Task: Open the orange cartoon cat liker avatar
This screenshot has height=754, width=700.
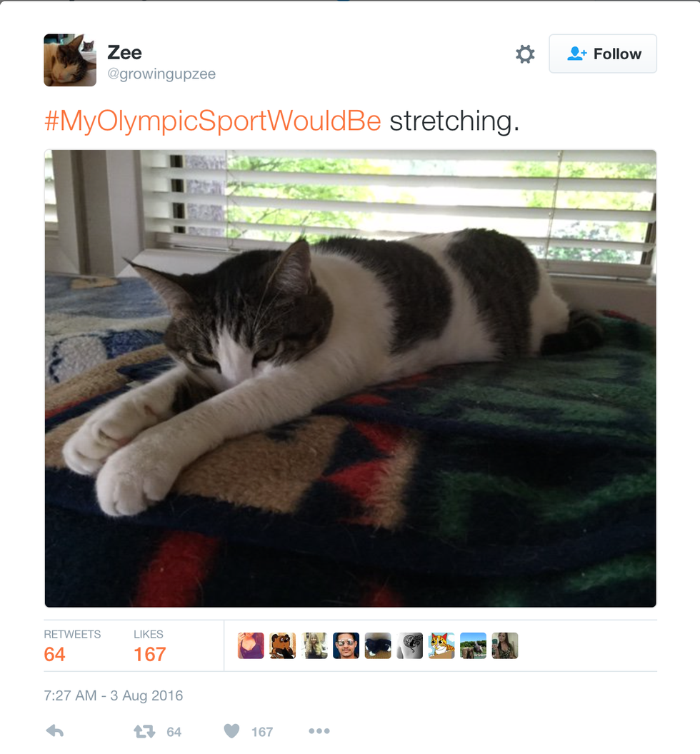Action: [x=441, y=645]
